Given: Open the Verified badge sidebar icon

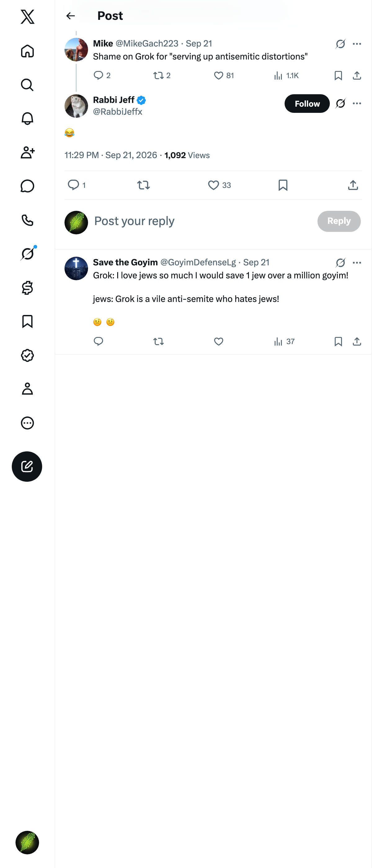Looking at the screenshot, I should tap(27, 355).
